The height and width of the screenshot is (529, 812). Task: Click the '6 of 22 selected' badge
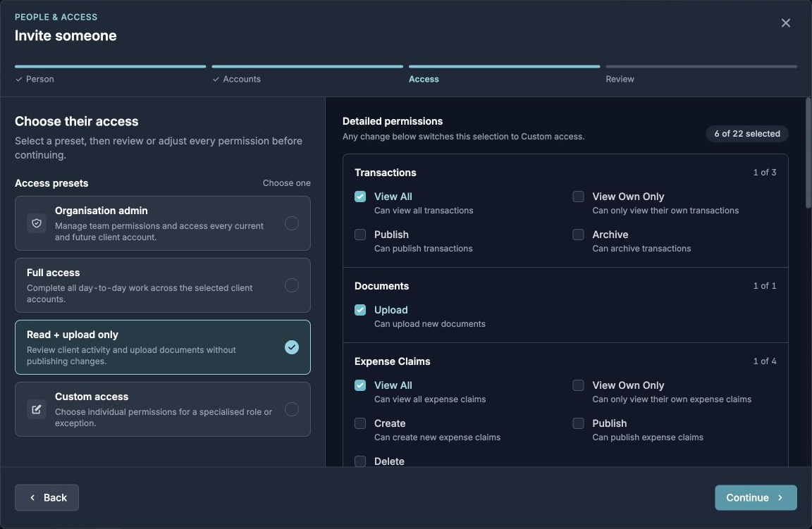pos(746,134)
